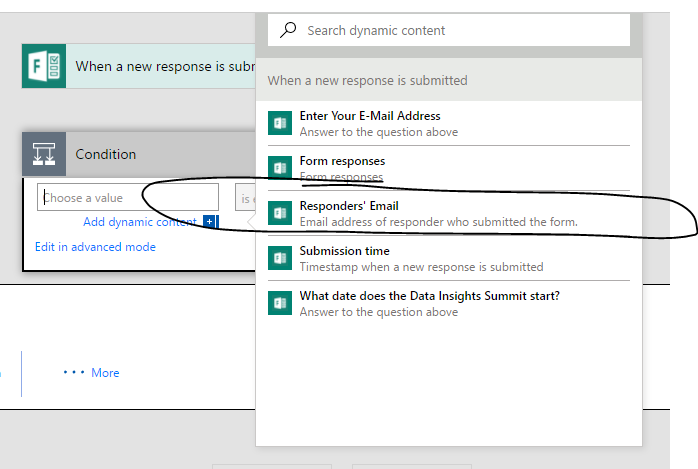Screen dimensions: 698x469
Task: Choose the Submission time entry
Action: [420, 258]
